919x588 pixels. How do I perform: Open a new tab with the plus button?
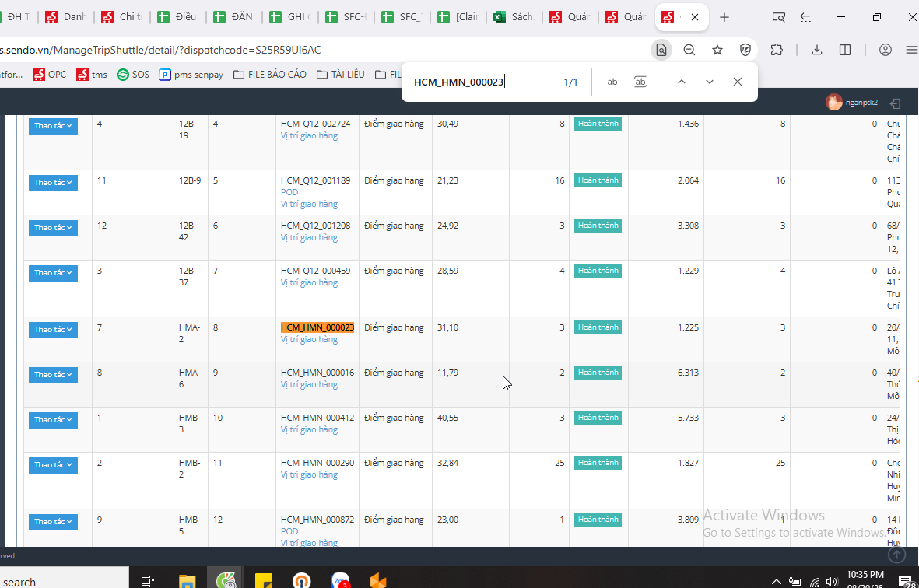pos(724,17)
